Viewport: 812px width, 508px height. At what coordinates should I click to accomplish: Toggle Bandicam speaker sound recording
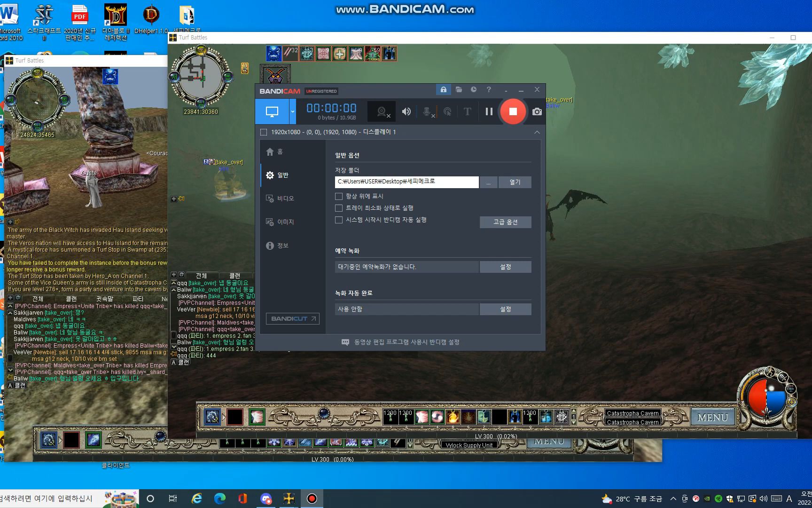[406, 111]
